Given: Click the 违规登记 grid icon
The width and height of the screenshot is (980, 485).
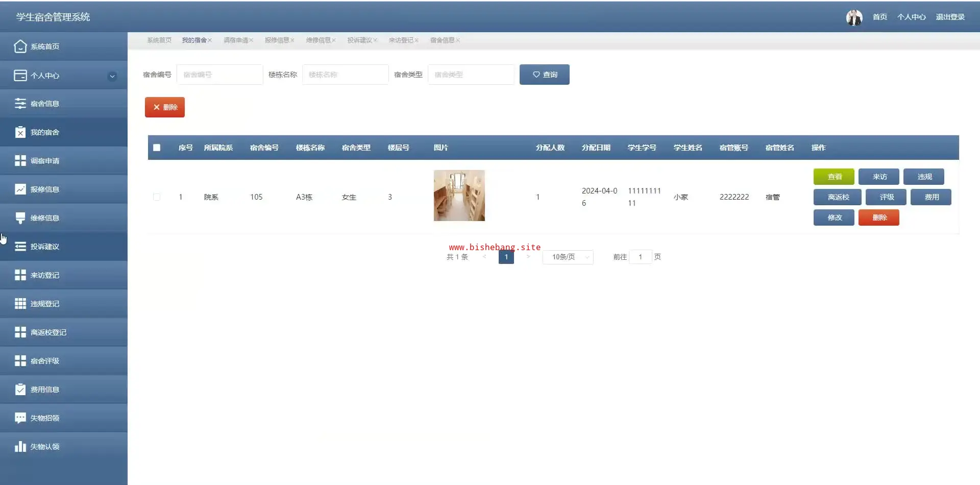Looking at the screenshot, I should pos(20,304).
